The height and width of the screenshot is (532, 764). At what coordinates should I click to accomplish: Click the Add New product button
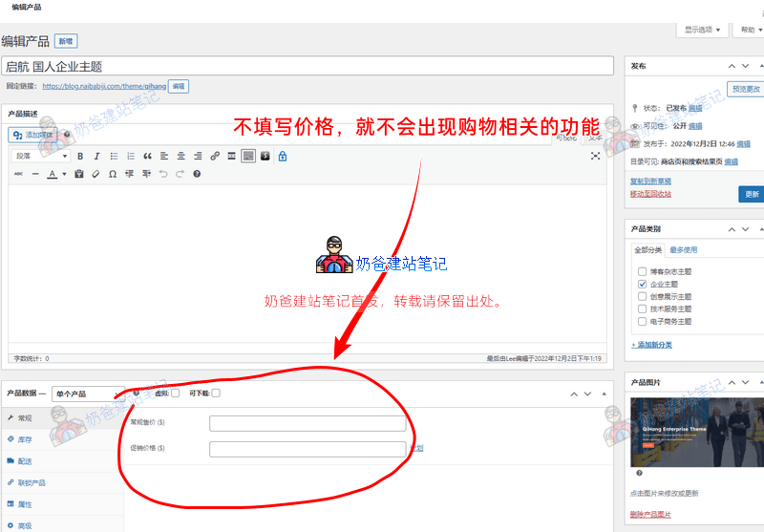point(66,41)
